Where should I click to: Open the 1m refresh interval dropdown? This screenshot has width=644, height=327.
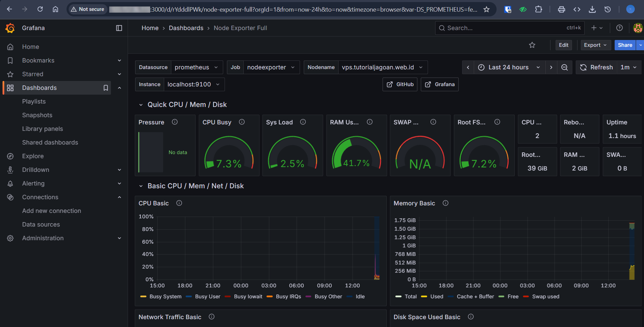tap(629, 67)
